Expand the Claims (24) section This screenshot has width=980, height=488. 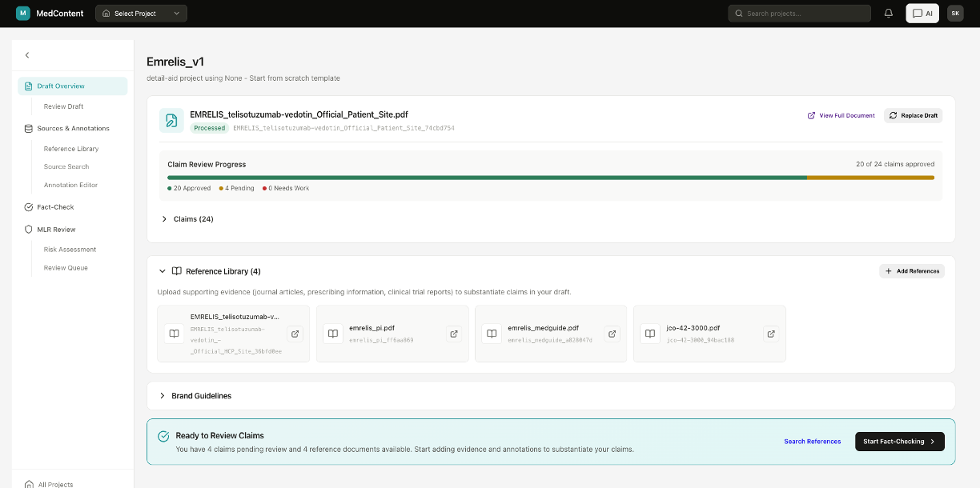[x=164, y=218]
